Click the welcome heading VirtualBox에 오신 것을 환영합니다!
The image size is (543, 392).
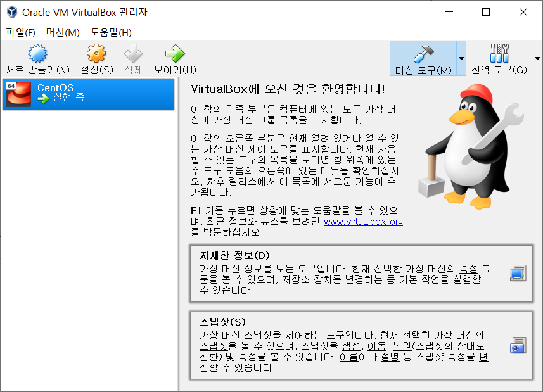pyautogui.click(x=288, y=89)
